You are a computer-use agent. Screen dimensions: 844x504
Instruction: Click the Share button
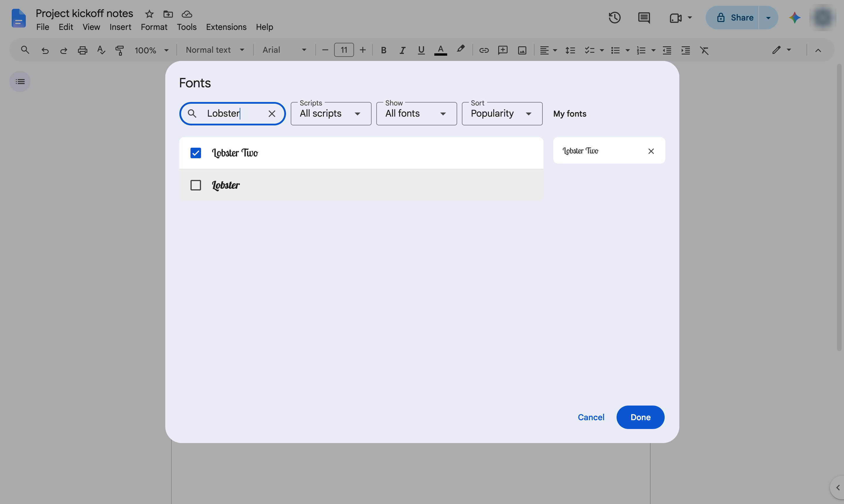click(x=732, y=18)
